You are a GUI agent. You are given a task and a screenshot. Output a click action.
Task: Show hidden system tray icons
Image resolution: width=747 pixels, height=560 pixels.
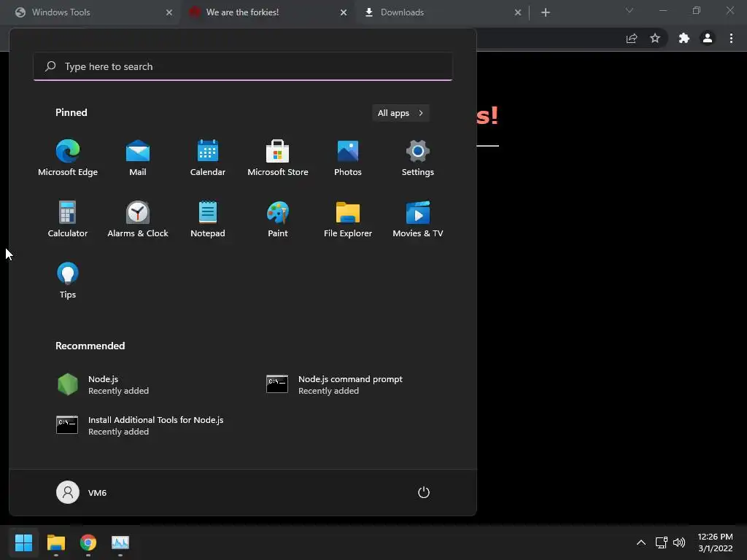click(x=641, y=542)
